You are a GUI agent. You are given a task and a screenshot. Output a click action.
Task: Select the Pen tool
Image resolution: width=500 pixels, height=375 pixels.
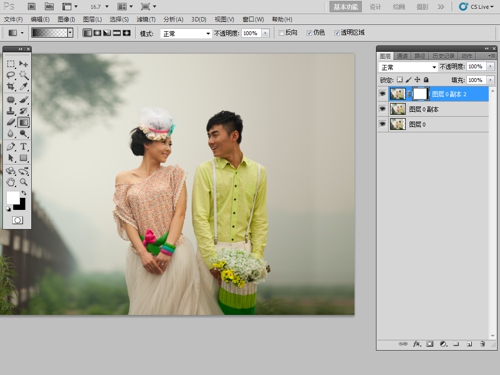(11, 147)
